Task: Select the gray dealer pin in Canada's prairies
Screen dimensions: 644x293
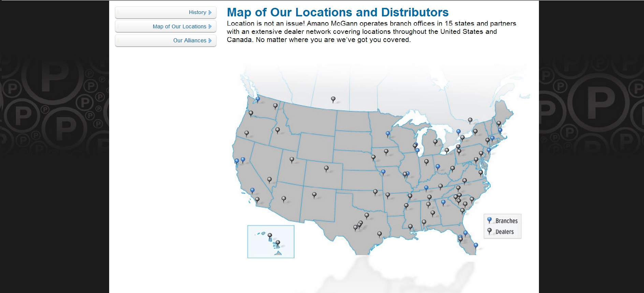Action: point(333,99)
